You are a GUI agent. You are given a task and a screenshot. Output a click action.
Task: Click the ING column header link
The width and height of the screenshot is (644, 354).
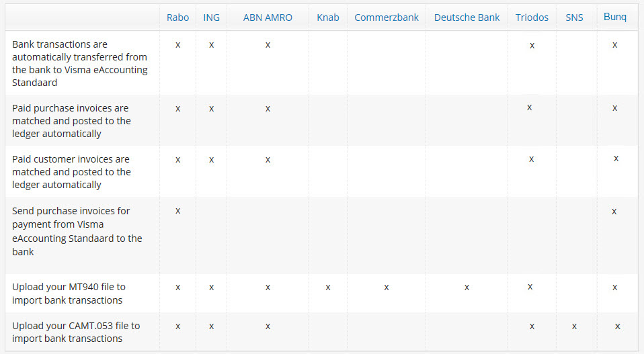point(211,17)
